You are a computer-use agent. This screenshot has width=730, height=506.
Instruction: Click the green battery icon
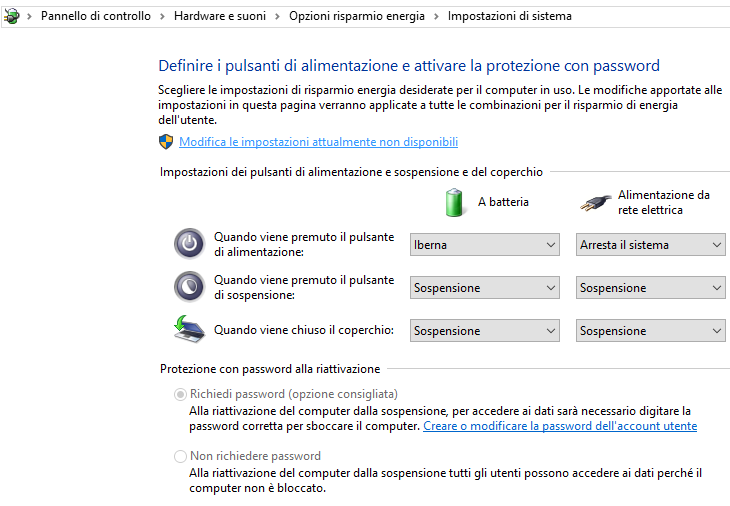pos(455,202)
